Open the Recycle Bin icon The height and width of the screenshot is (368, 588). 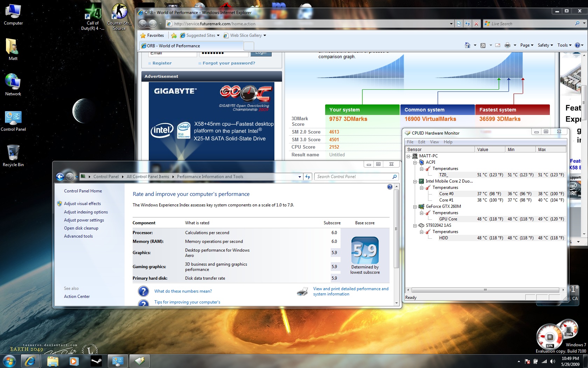point(13,156)
